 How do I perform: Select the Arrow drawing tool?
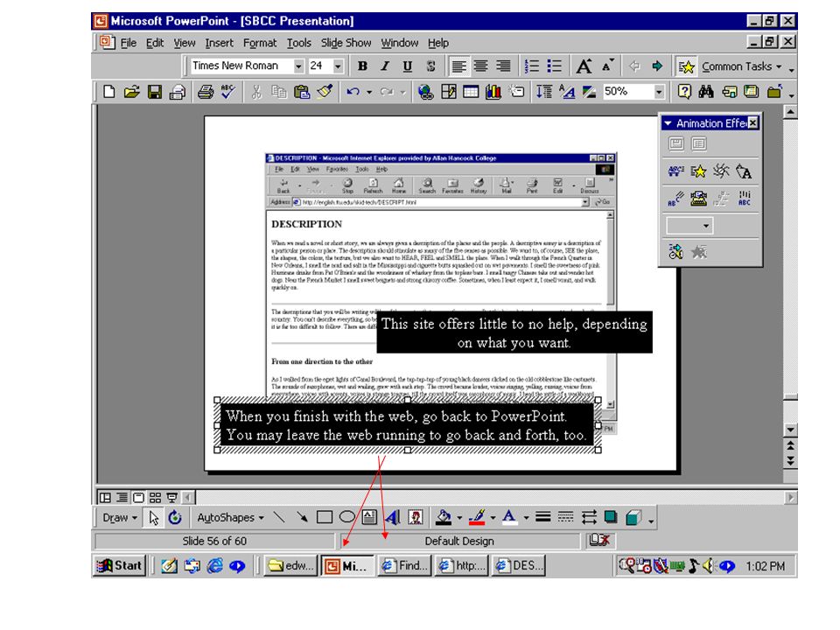(302, 517)
